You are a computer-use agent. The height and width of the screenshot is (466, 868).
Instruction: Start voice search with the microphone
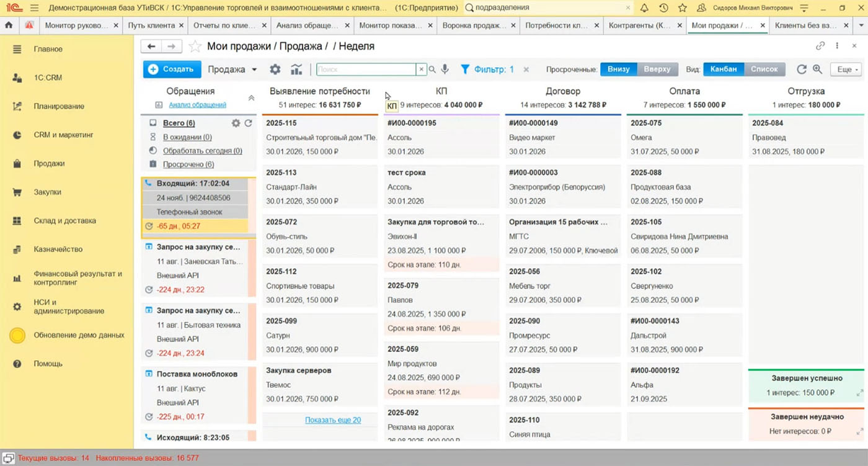[x=445, y=69]
